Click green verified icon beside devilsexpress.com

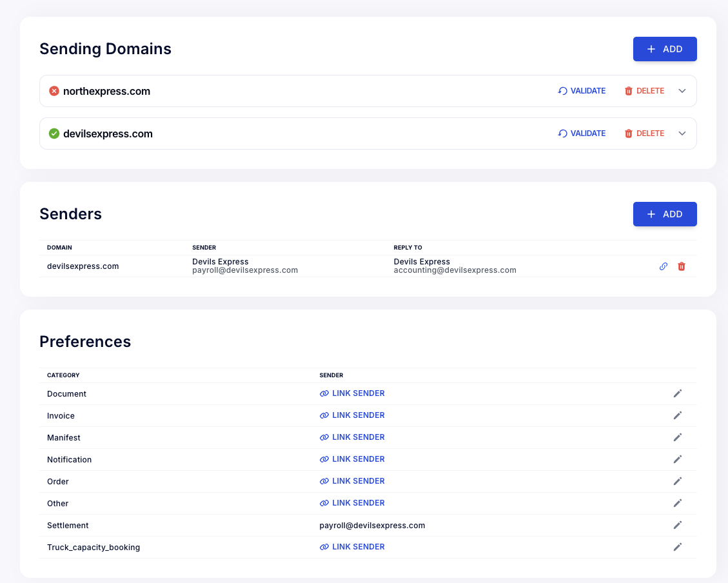(x=54, y=133)
